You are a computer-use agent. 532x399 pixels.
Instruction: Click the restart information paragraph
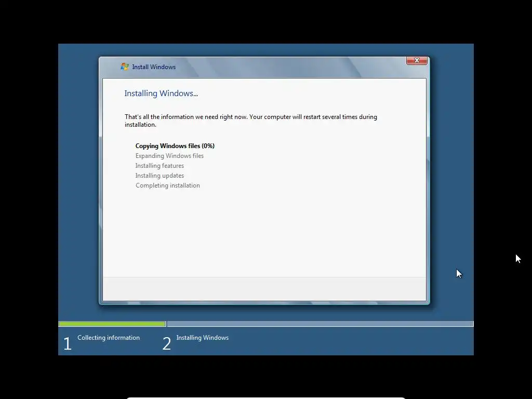(x=251, y=121)
